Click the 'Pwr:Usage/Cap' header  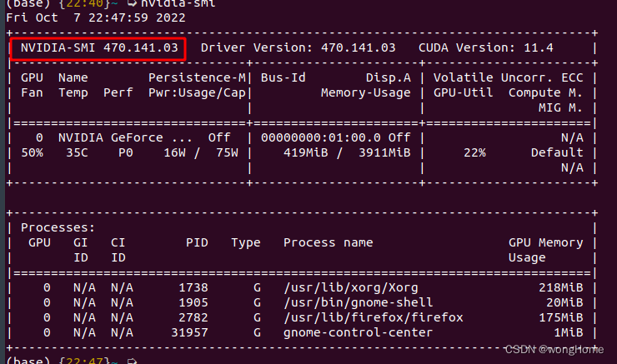pyautogui.click(x=197, y=92)
